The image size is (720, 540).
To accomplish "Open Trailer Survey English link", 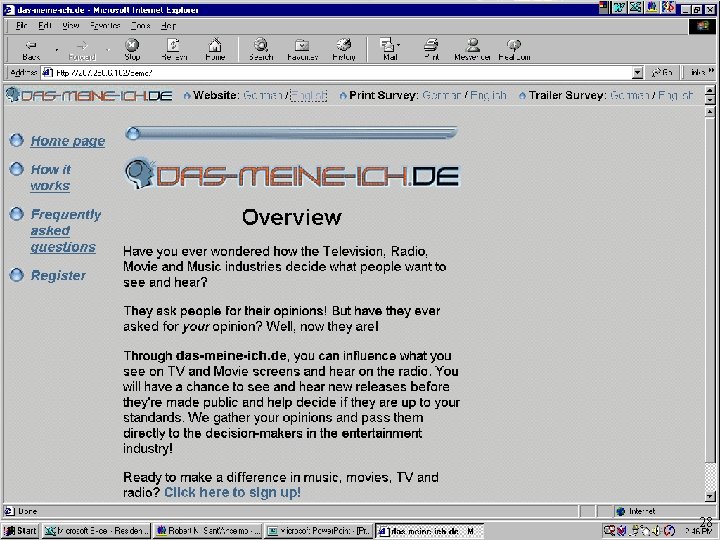I will (x=675, y=95).
